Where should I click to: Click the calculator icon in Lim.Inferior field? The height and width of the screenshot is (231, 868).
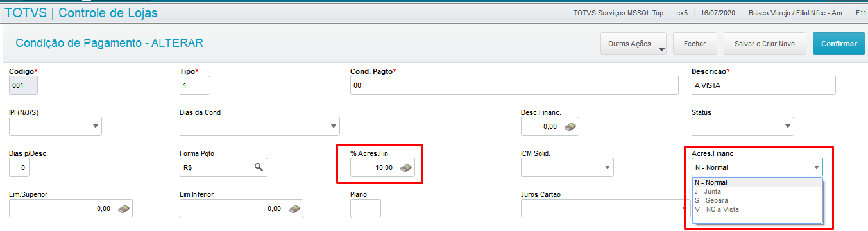click(294, 209)
